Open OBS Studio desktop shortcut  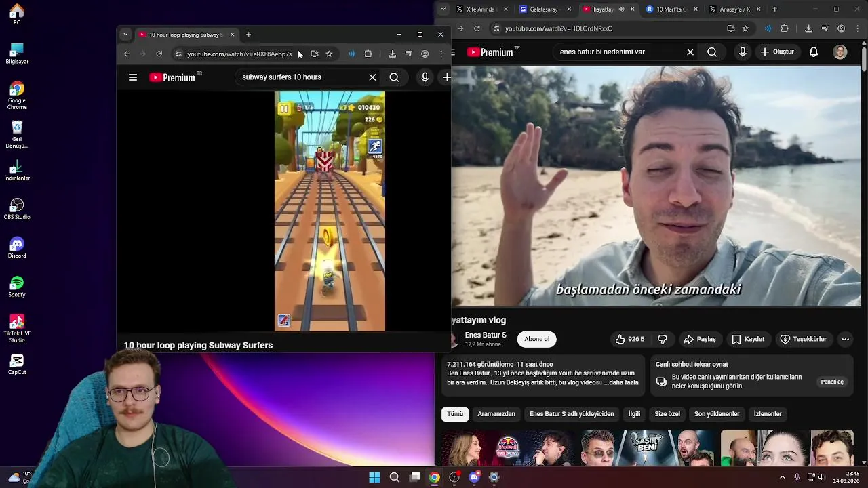[17, 209]
